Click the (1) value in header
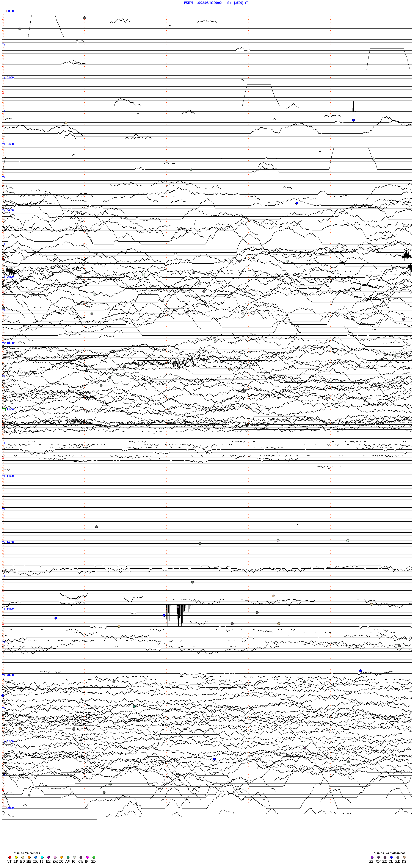The width and height of the screenshot is (414, 868). tap(229, 3)
